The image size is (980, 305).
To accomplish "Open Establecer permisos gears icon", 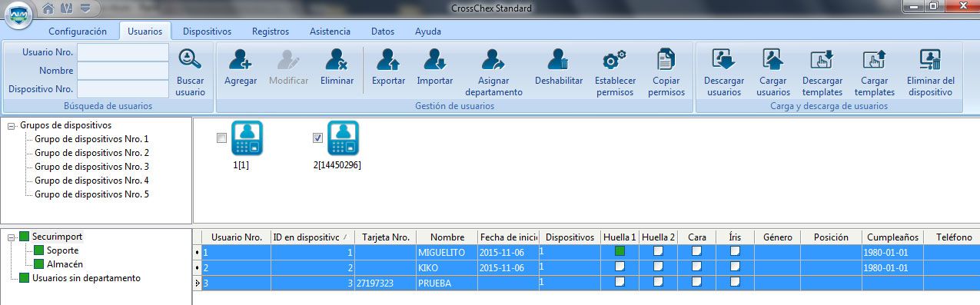I will click(x=615, y=60).
